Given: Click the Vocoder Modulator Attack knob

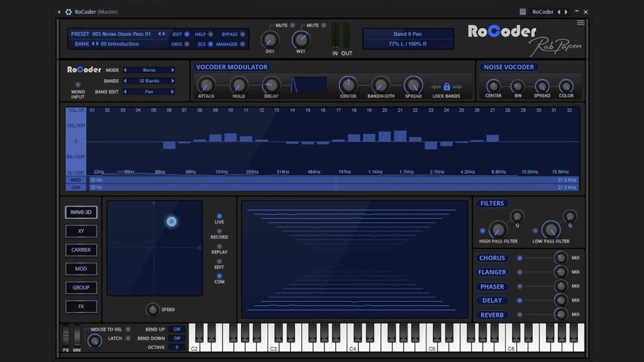Looking at the screenshot, I should click(x=206, y=85).
